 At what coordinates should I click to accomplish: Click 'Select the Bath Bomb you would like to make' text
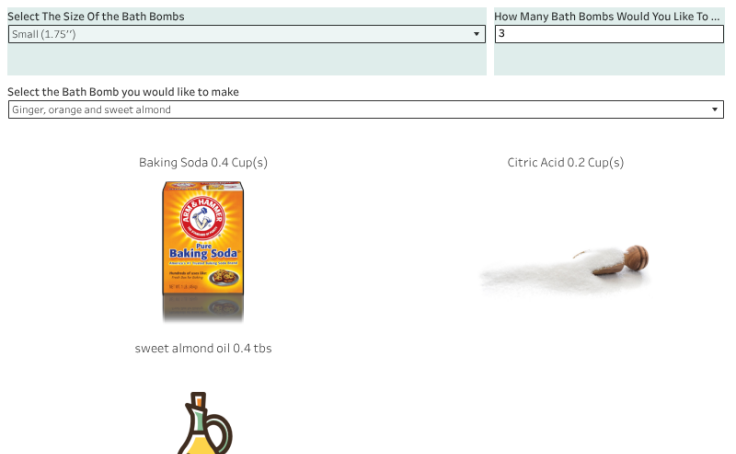coord(123,92)
